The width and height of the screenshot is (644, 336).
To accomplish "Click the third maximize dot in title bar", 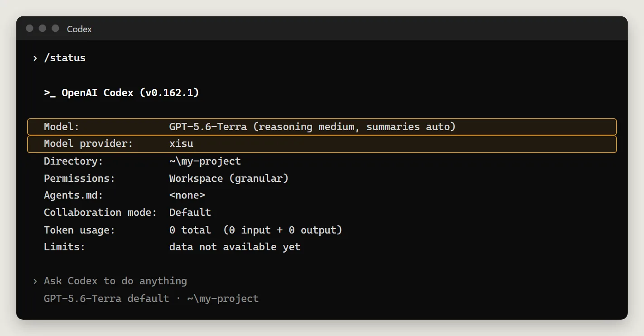I will point(55,29).
